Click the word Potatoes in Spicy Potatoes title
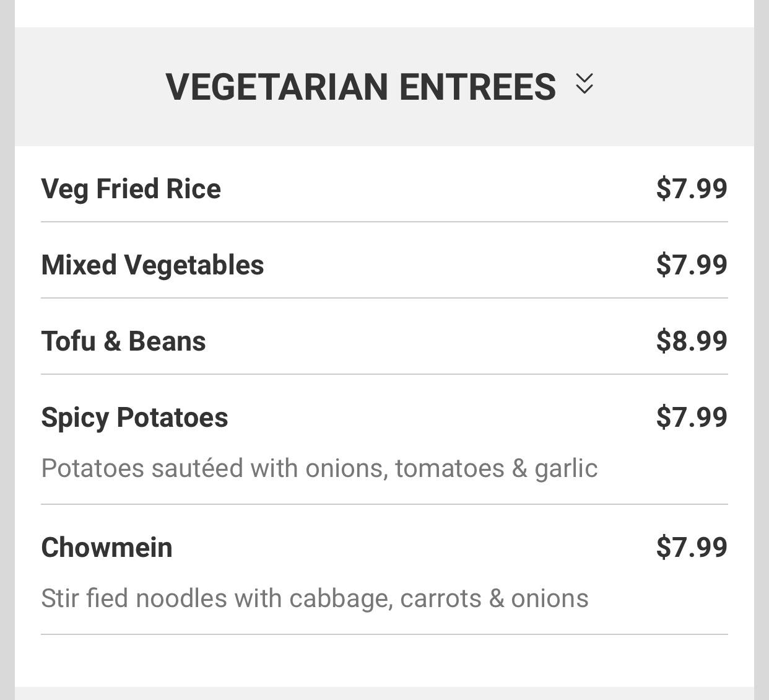This screenshot has height=700, width=769. tap(172, 418)
